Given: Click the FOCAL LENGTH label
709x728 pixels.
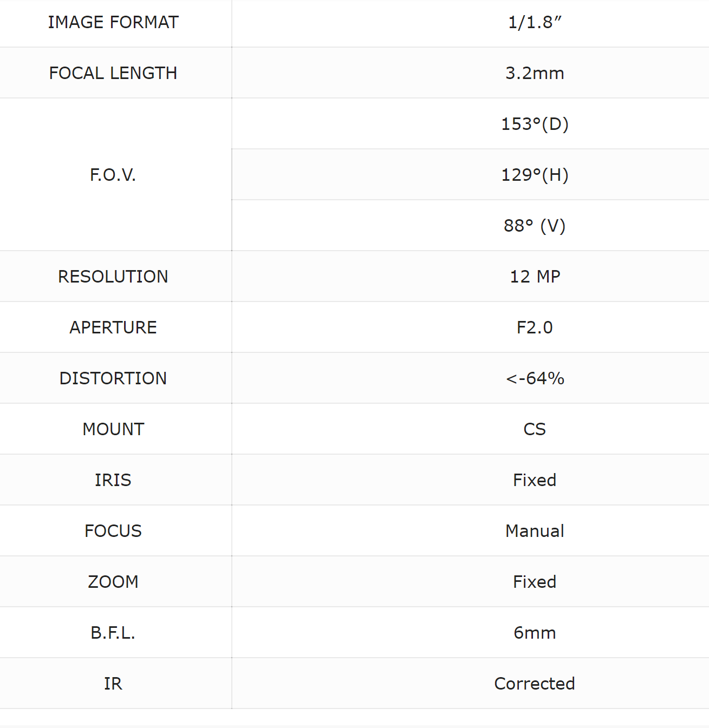Looking at the screenshot, I should pyautogui.click(x=113, y=73).
